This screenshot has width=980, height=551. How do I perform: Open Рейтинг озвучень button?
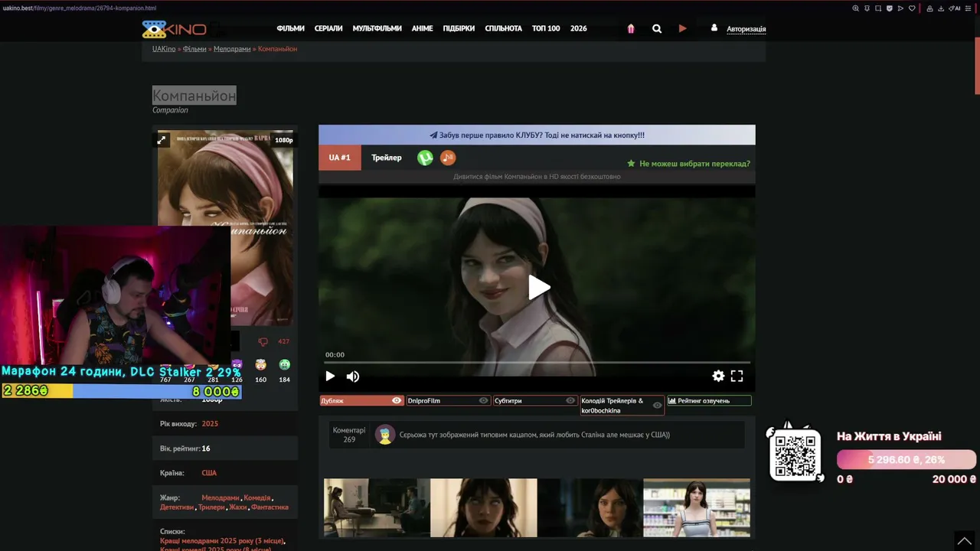click(x=709, y=400)
